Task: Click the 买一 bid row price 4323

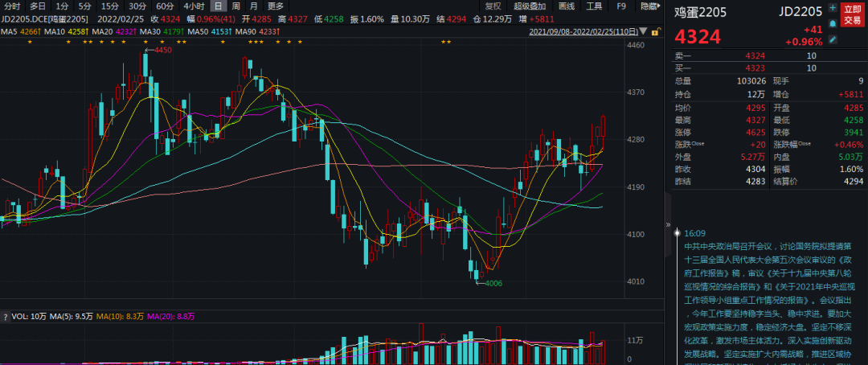Action: 755,68
